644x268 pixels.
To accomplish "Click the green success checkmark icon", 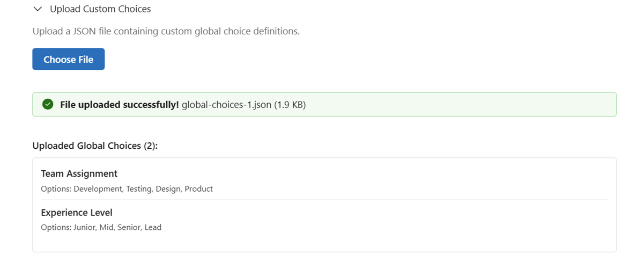I will tap(48, 105).
